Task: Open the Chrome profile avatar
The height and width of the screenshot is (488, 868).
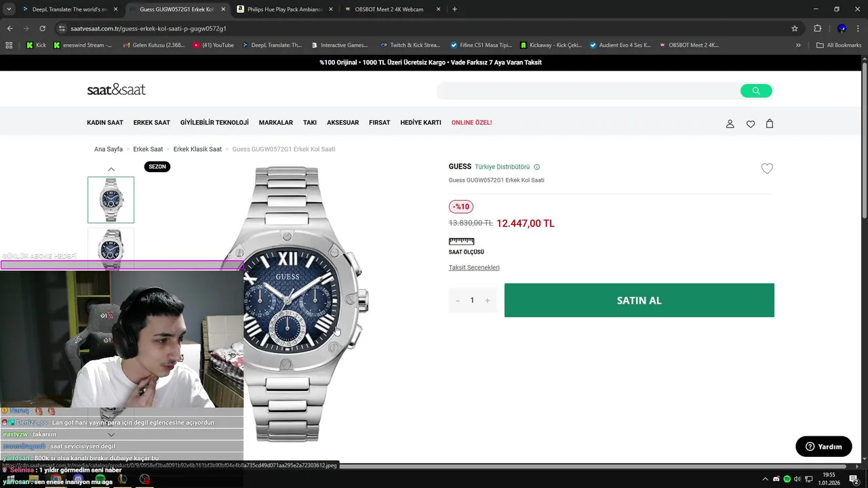Action: [x=842, y=28]
